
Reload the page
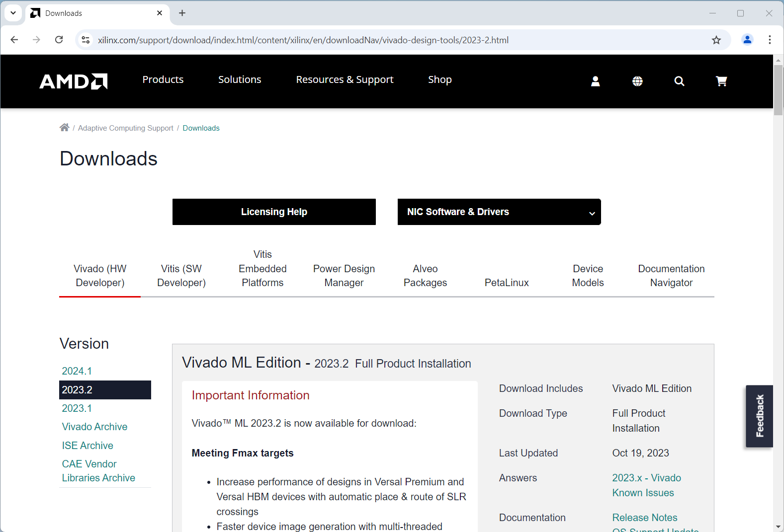[x=59, y=40]
